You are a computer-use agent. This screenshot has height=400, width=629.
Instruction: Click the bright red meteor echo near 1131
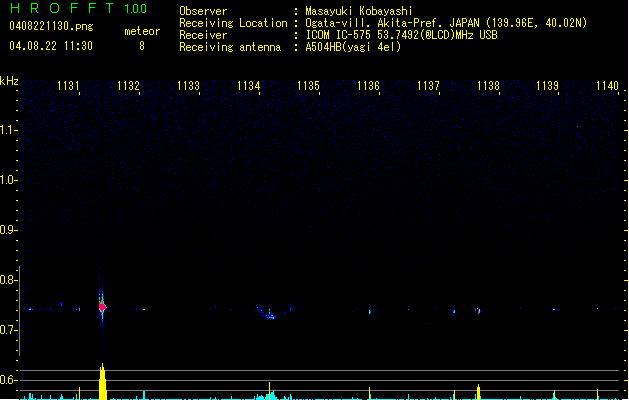[x=102, y=307]
